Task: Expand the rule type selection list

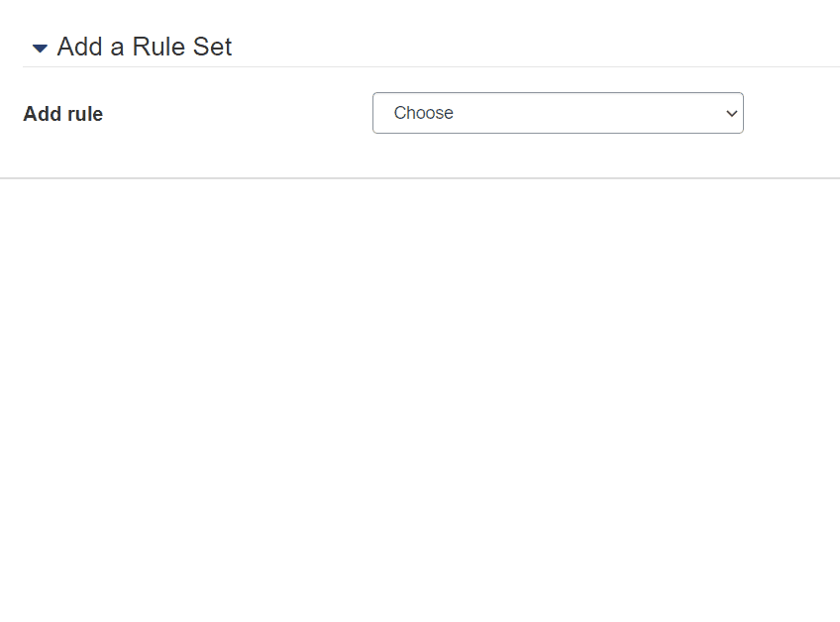Action: 557,113
